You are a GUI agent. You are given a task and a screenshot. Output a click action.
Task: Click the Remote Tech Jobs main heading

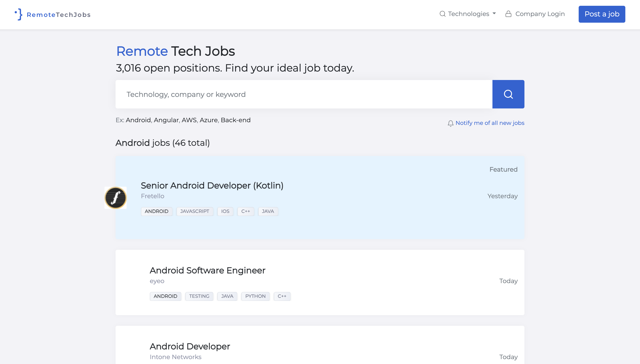coord(176,51)
